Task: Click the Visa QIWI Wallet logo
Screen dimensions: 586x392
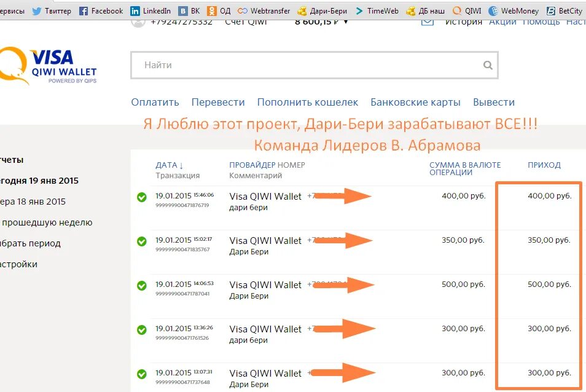Action: click(x=48, y=65)
